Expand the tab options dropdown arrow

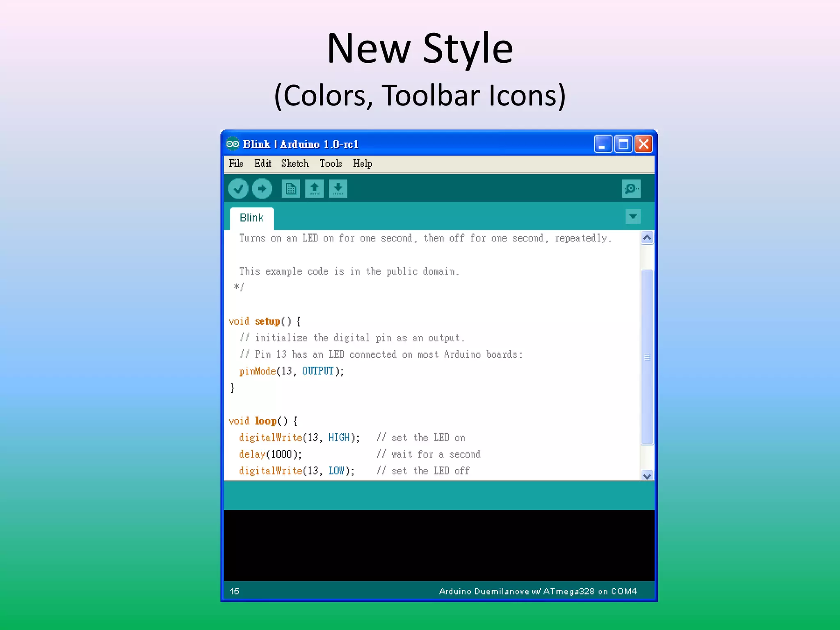click(x=633, y=217)
